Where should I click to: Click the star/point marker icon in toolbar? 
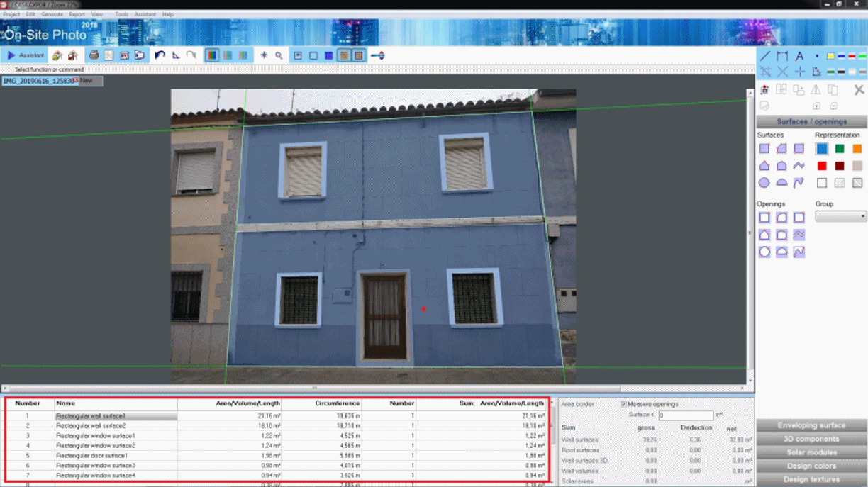tap(264, 55)
